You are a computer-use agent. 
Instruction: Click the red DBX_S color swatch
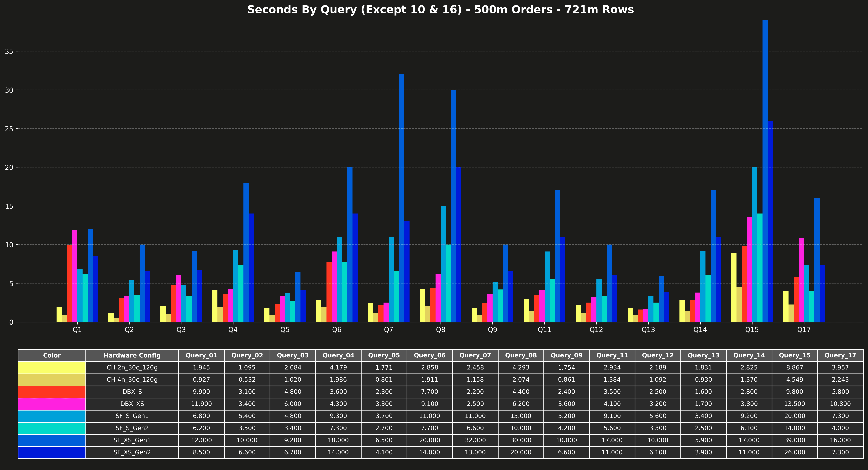pos(52,392)
